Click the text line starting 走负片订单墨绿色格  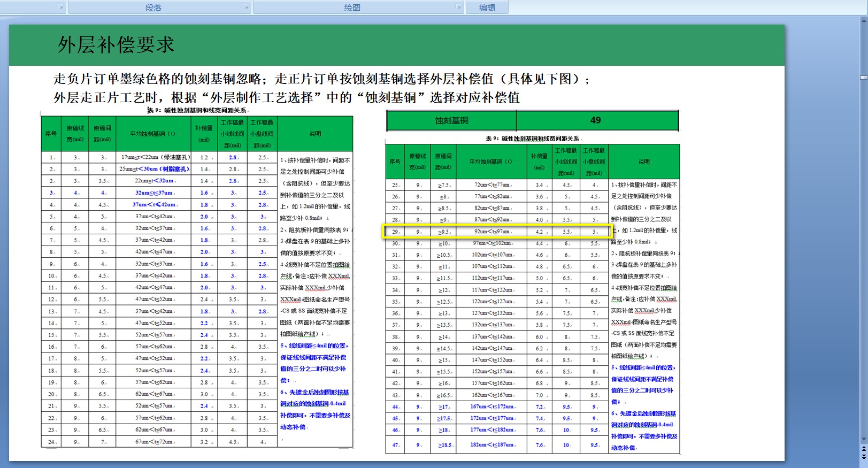pos(321,79)
